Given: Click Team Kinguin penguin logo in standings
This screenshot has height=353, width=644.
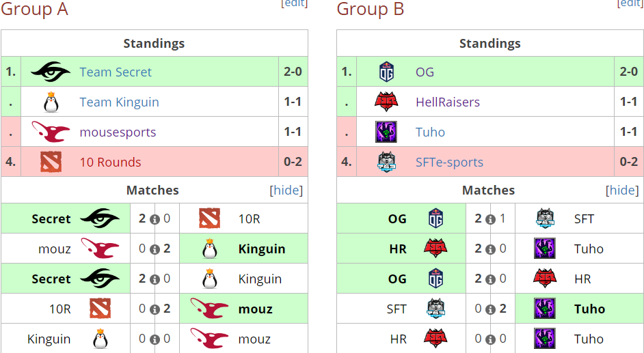Looking at the screenshot, I should click(x=51, y=102).
